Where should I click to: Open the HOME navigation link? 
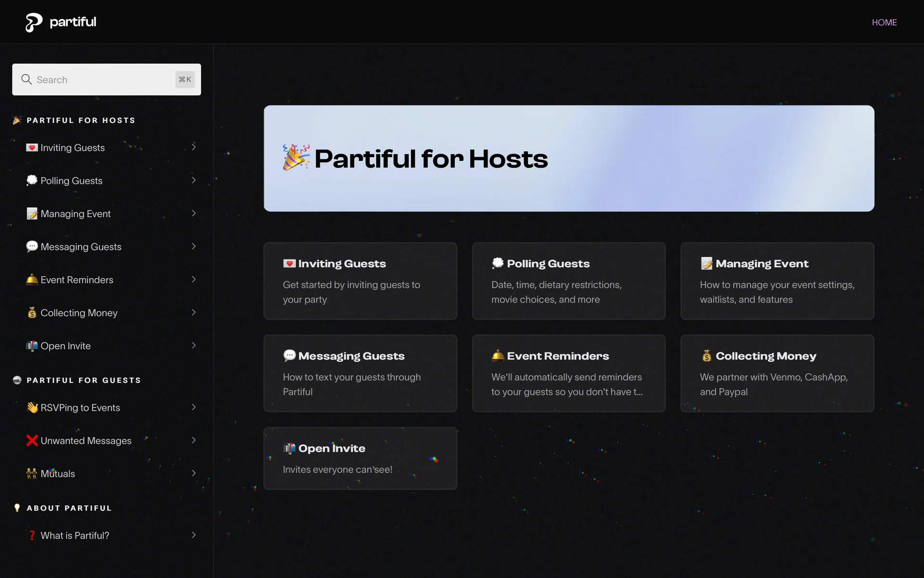884,22
